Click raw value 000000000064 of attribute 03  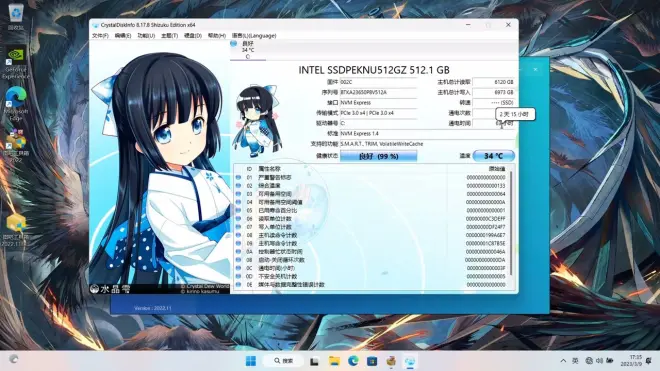(x=486, y=194)
